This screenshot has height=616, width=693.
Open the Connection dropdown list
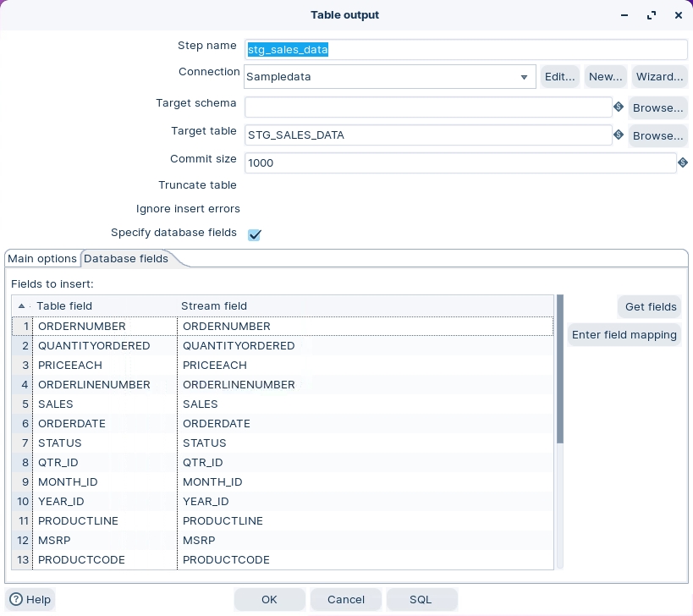point(525,77)
